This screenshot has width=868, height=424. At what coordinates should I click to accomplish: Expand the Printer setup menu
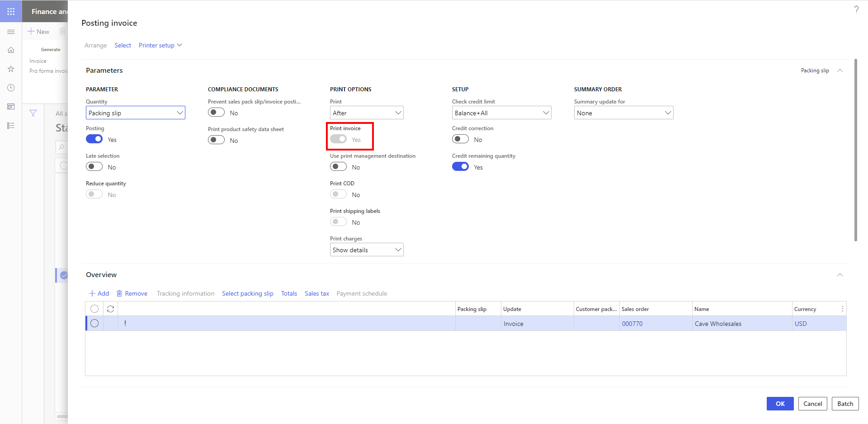pyautogui.click(x=160, y=45)
